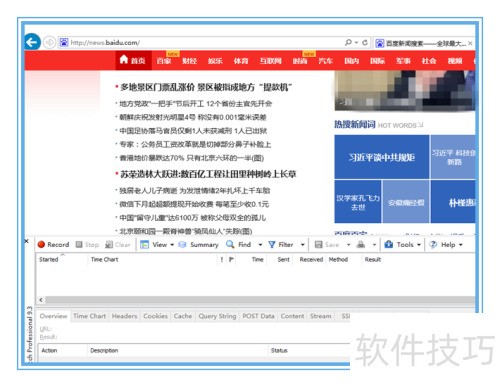The width and height of the screenshot is (500, 387).
Task: Click the hot word tile 习近平谈中共规矩
Action: pyautogui.click(x=382, y=157)
